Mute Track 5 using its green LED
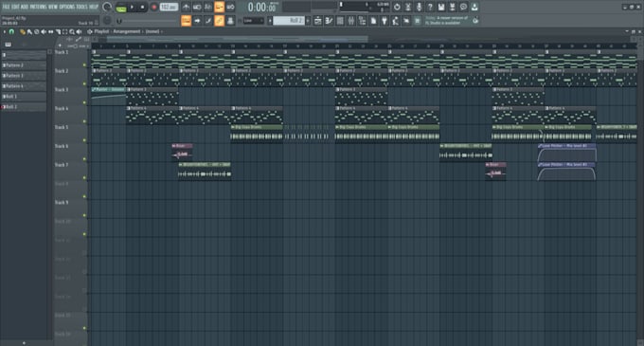 pos(84,140)
